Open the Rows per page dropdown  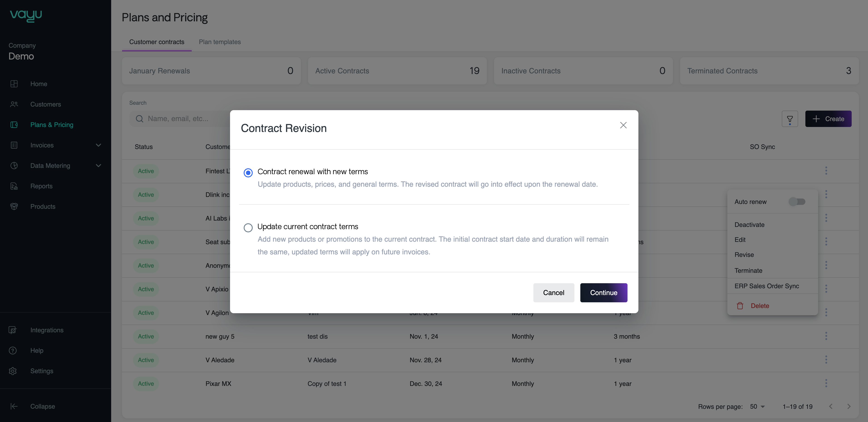tap(757, 407)
